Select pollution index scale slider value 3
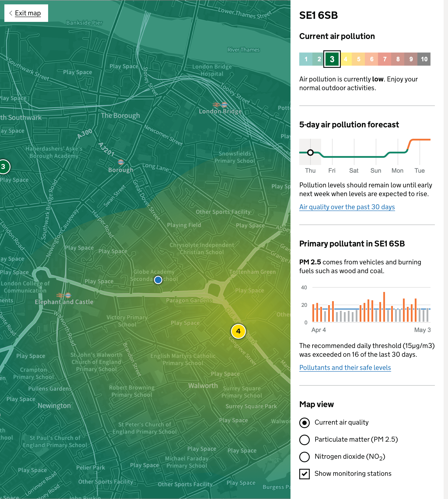 pyautogui.click(x=332, y=59)
